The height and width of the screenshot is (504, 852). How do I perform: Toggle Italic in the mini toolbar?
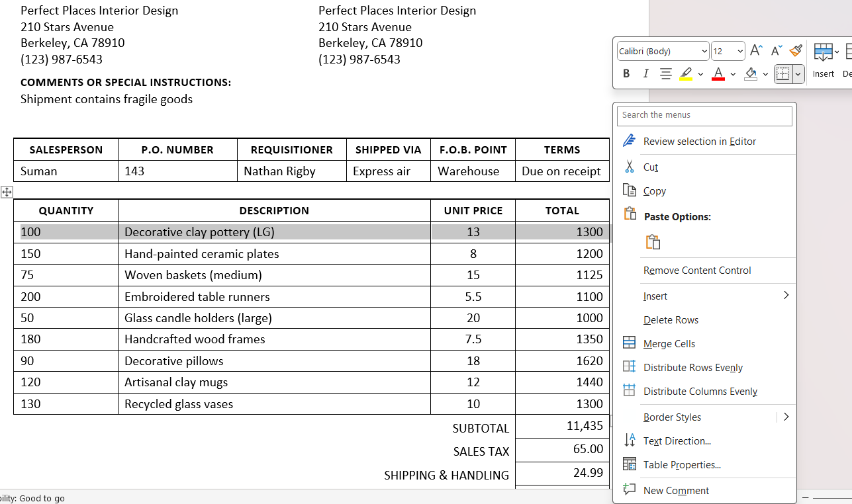point(645,73)
